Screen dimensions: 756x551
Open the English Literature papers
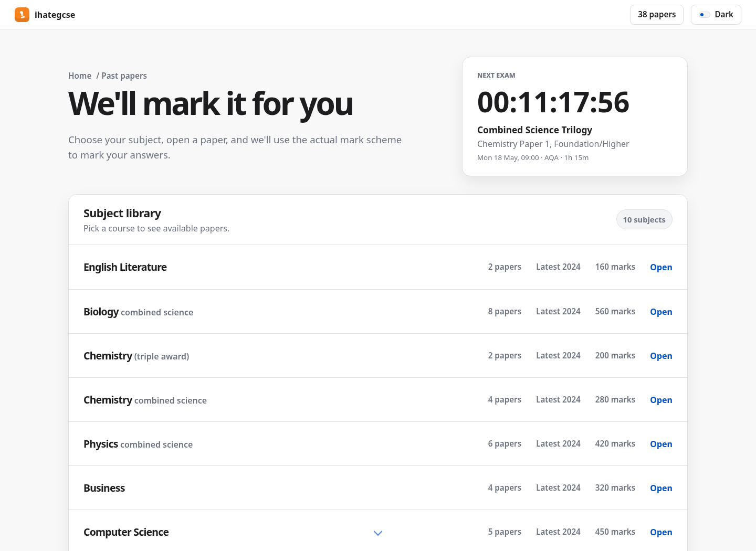click(x=661, y=267)
